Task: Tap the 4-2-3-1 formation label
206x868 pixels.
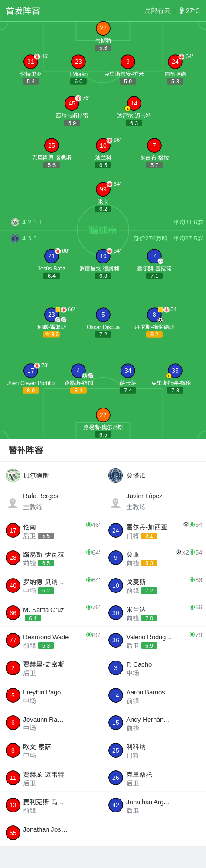Action: [32, 222]
